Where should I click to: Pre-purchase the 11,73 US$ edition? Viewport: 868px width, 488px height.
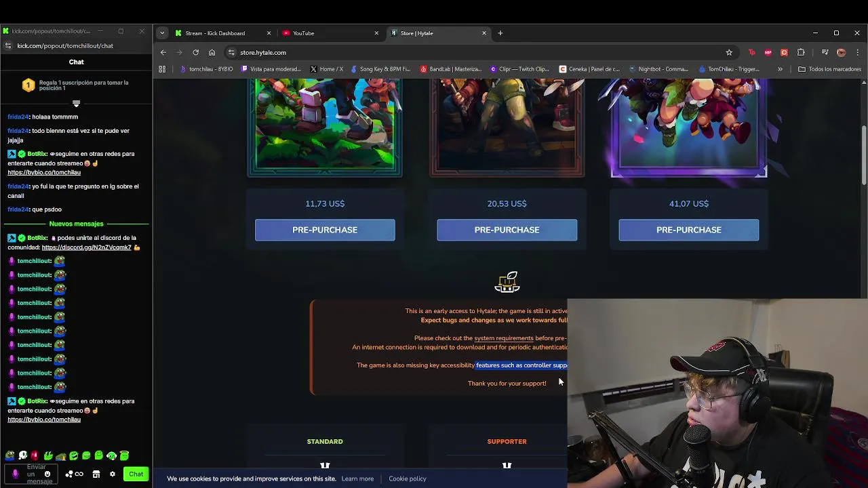325,230
